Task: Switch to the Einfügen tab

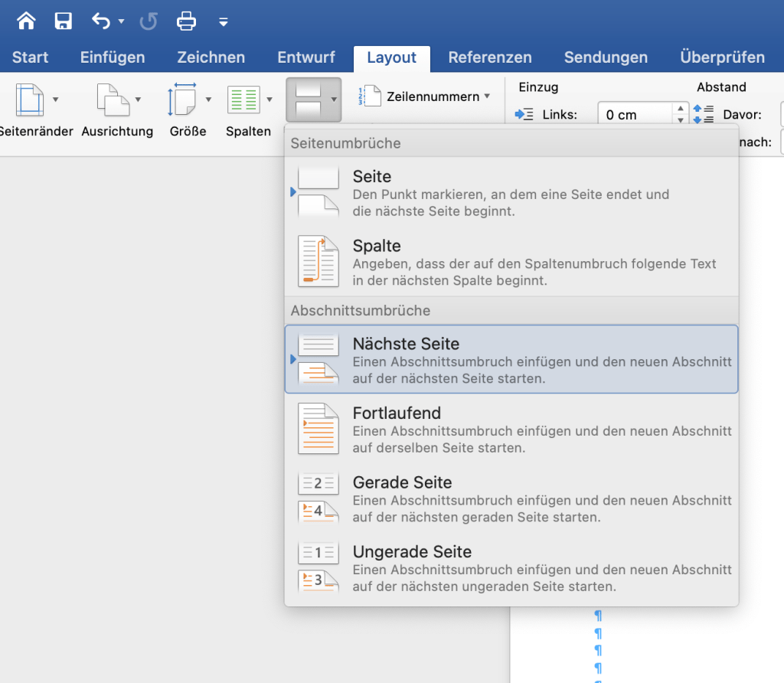Action: click(113, 57)
